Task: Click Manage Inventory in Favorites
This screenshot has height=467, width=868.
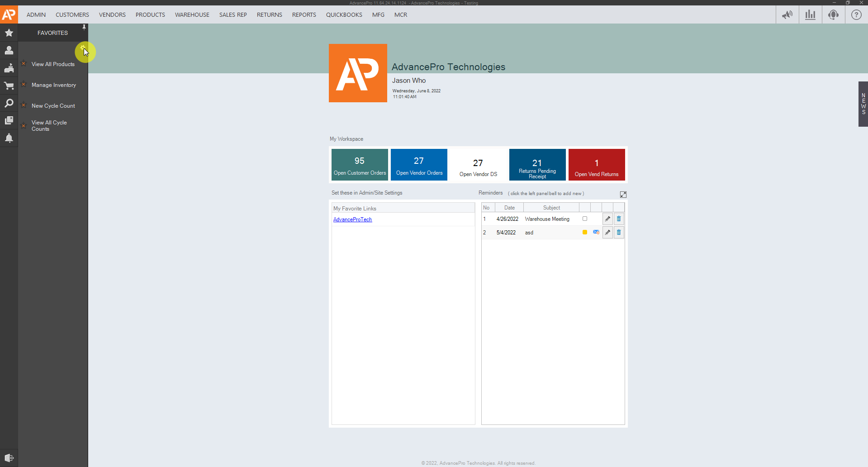Action: click(54, 85)
